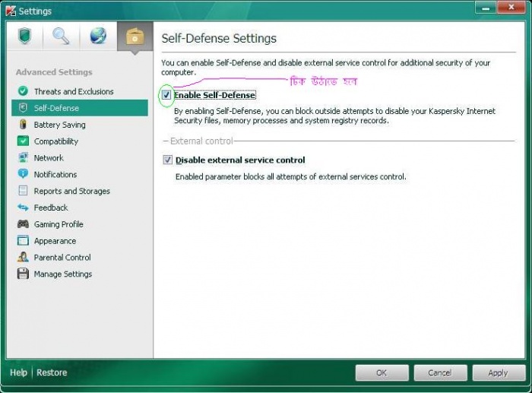Click the Threats and Exclusions checkmark icon
Viewport: 532px width, 393px height.
pos(23,91)
